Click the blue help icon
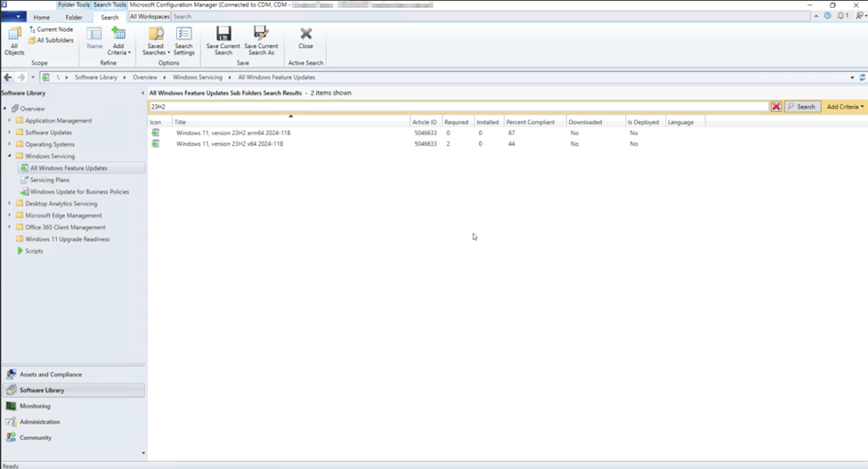This screenshot has width=868, height=469. 828,16
